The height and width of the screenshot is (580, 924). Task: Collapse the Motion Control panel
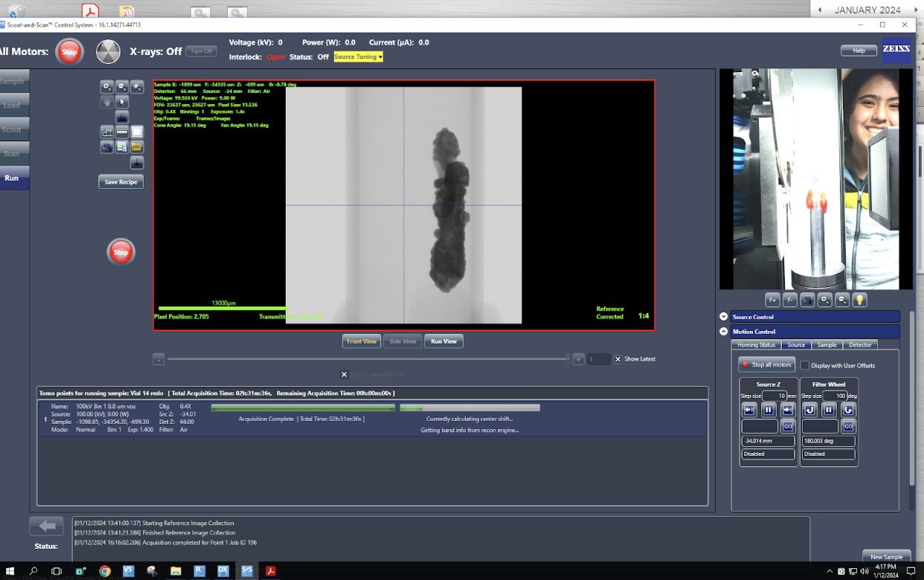[723, 332]
